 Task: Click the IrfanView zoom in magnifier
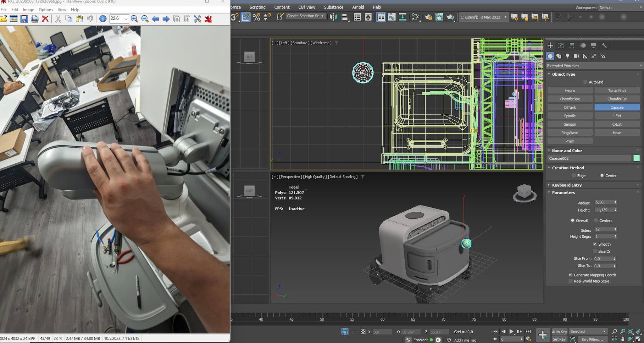(x=134, y=19)
